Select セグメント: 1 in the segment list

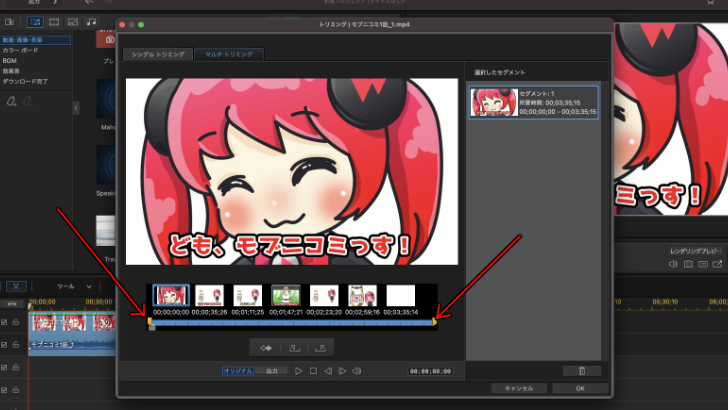[x=533, y=103]
